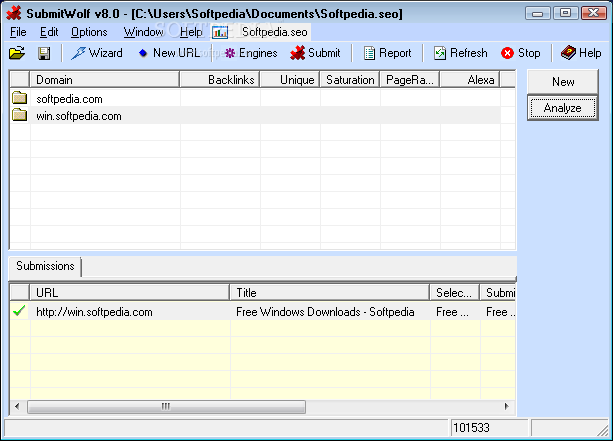Sort by the Domain column header
The width and height of the screenshot is (613, 441).
pos(105,80)
